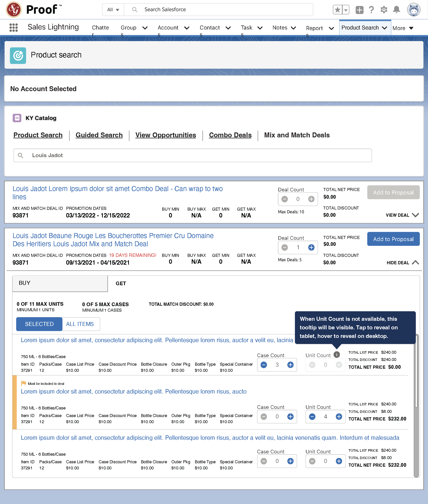Increase Unit Count on must-include item
The height and width of the screenshot is (504, 428).
(339, 416)
